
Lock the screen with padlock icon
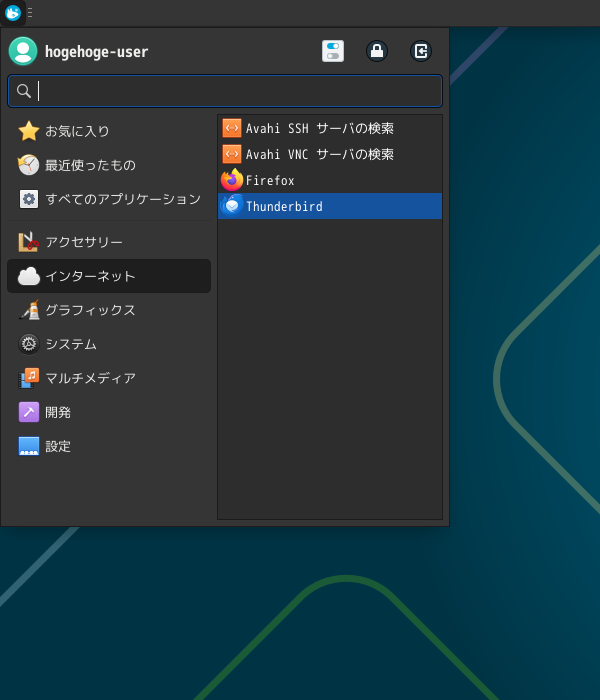(x=377, y=51)
